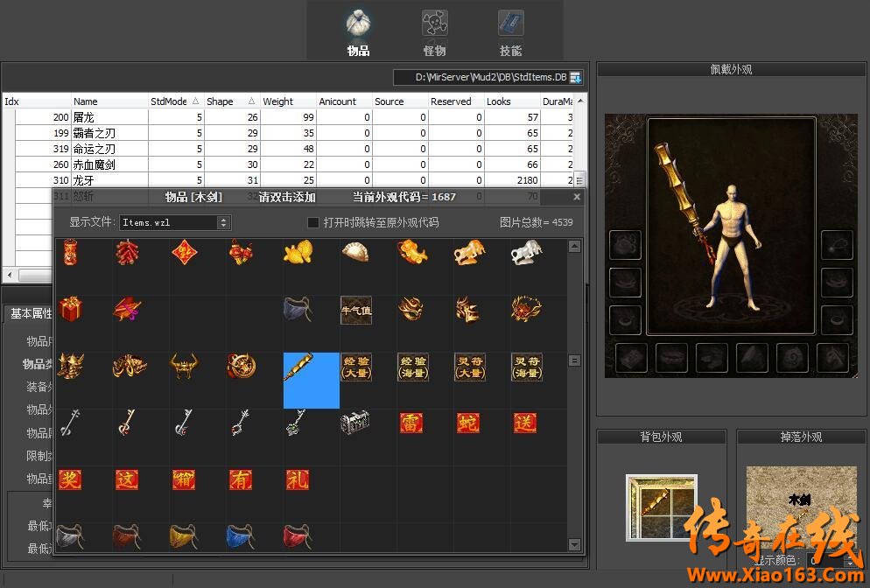Select the gold ingot pile icon
This screenshot has height=588, width=870.
tap(298, 252)
